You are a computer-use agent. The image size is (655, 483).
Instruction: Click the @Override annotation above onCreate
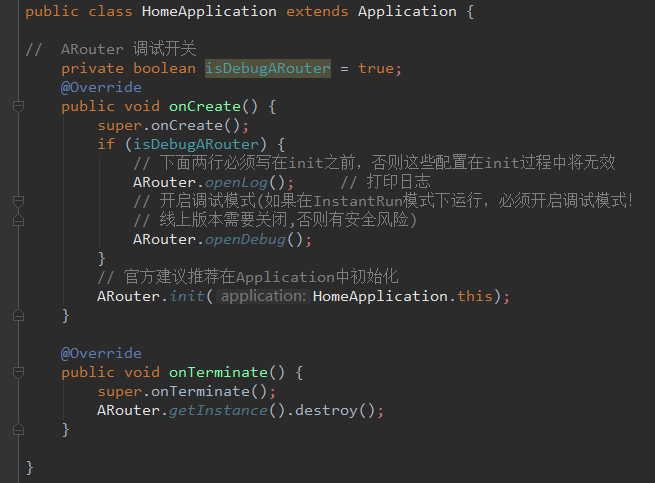(101, 87)
